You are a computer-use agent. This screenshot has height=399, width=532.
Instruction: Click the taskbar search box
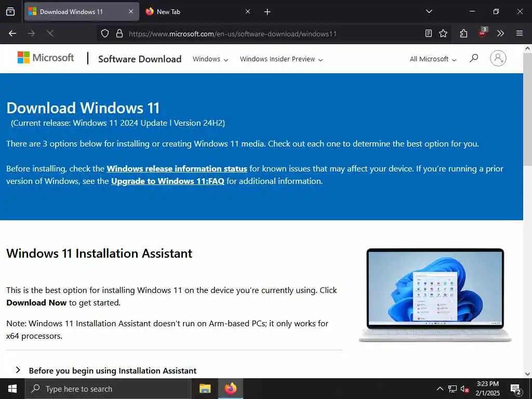tap(108, 389)
